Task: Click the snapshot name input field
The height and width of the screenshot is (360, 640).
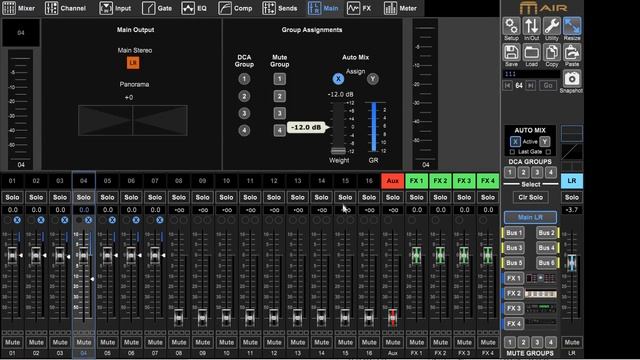Action: [531, 74]
